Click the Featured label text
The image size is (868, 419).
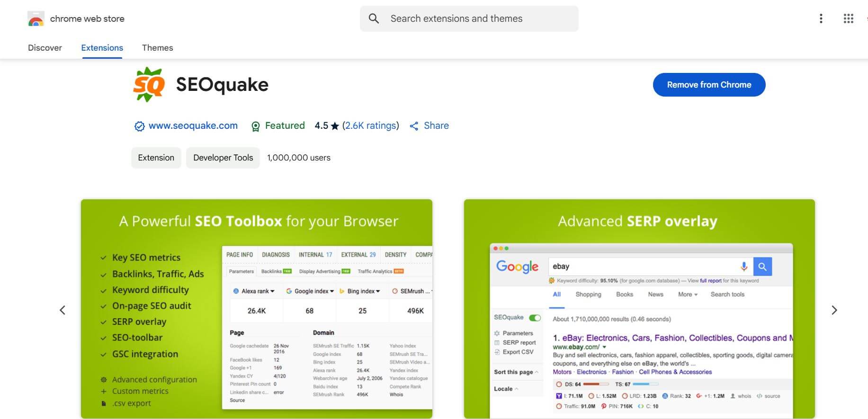[x=285, y=125]
